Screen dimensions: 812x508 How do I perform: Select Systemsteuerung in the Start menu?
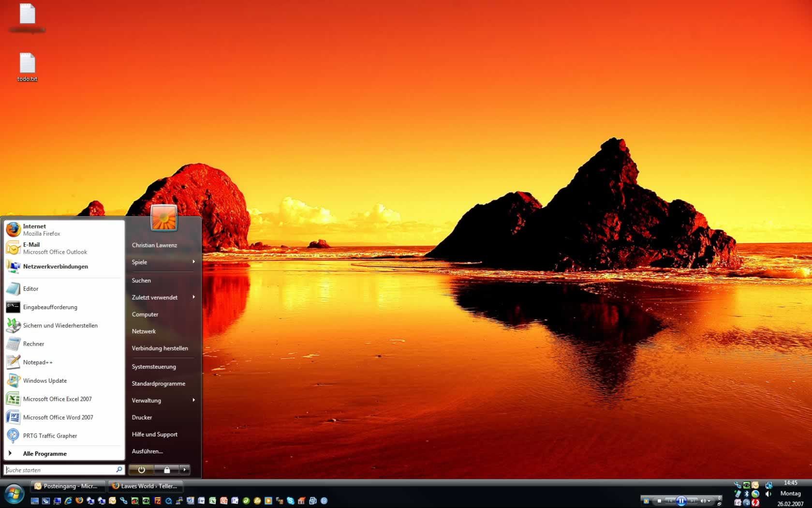pyautogui.click(x=154, y=366)
